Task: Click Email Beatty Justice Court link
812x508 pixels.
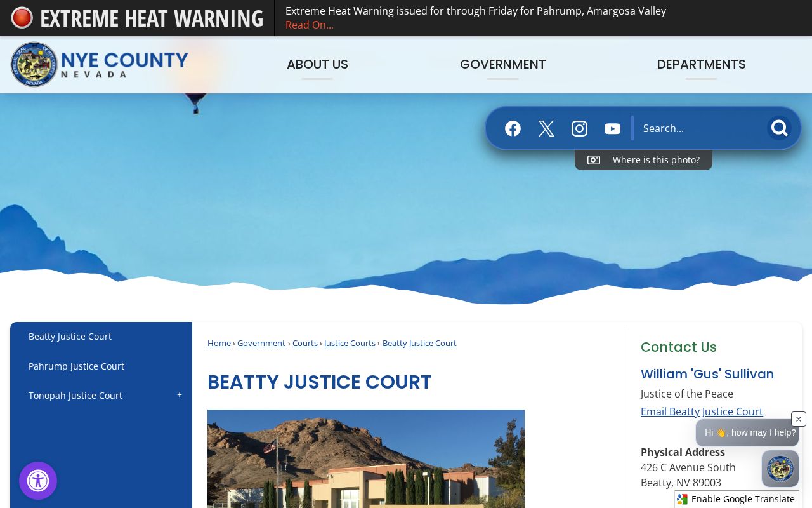Action: click(702, 411)
